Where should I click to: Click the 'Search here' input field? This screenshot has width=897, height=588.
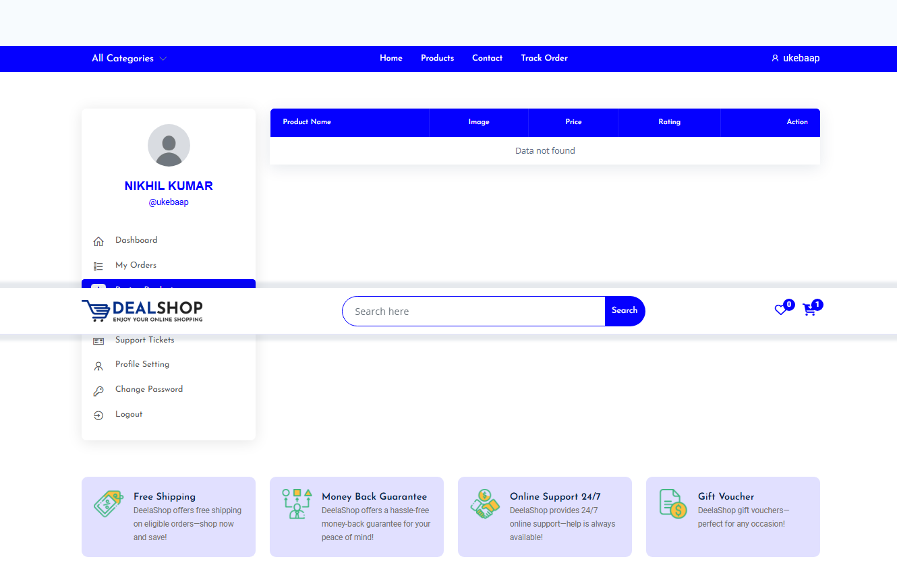click(473, 311)
